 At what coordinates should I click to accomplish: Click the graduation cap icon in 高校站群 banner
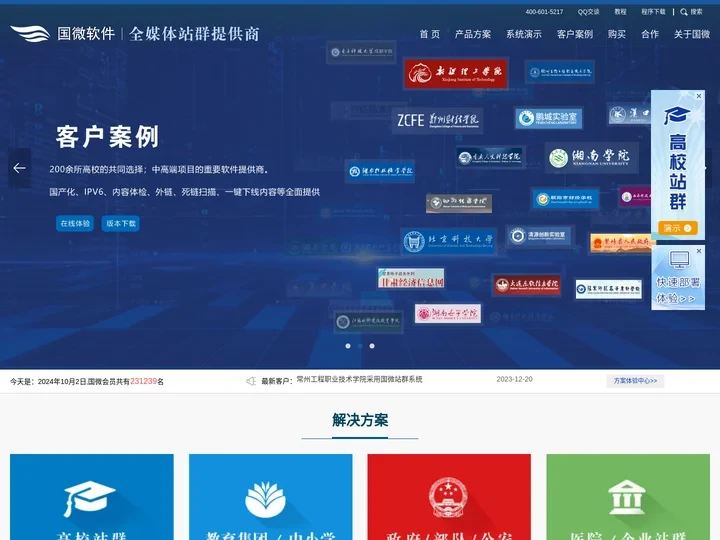677,115
